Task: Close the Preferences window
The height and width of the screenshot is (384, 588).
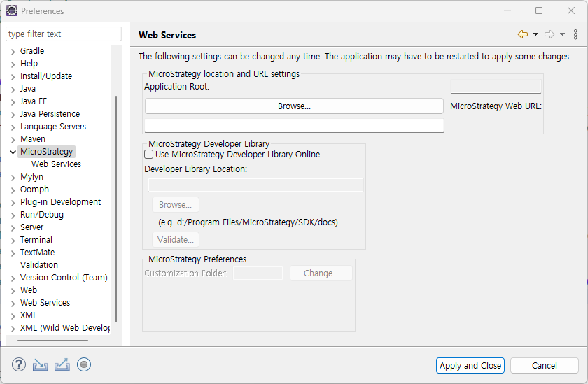Action: (571, 10)
